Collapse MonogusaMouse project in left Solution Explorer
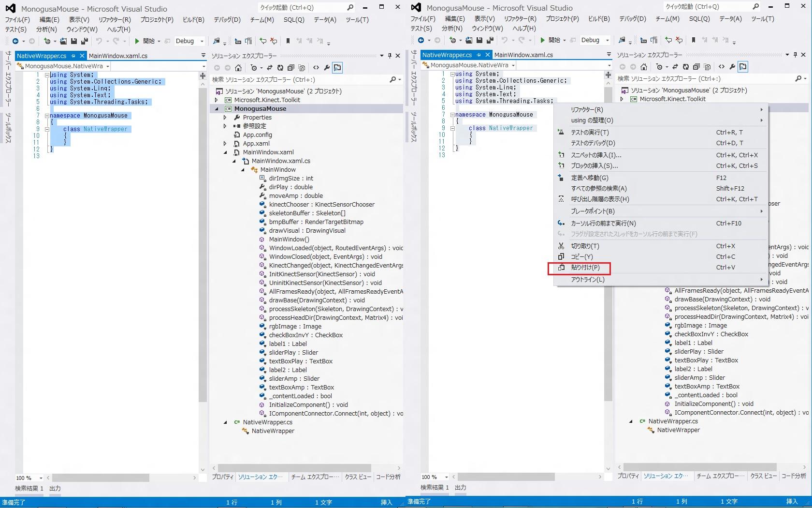Viewport: 812px width, 508px height. click(217, 109)
